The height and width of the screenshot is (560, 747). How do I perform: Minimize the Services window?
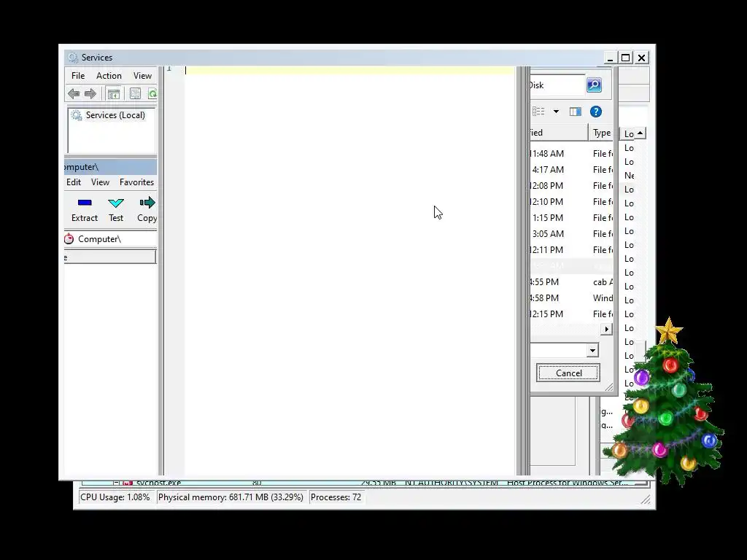(x=610, y=58)
